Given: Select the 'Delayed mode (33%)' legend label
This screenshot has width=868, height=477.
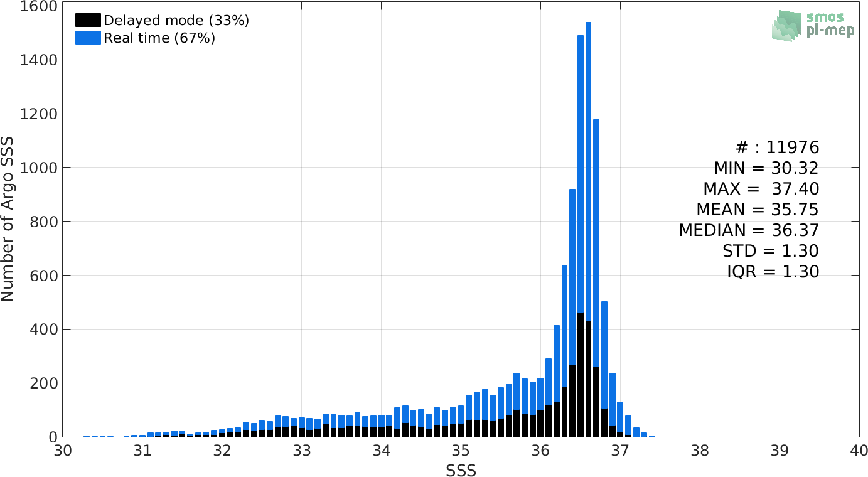Looking at the screenshot, I should [176, 21].
